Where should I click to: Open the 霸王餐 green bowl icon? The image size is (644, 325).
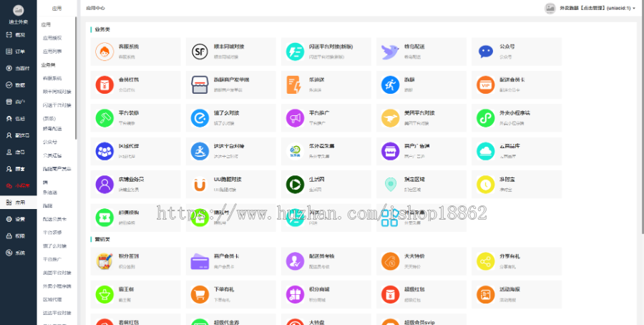(104, 294)
